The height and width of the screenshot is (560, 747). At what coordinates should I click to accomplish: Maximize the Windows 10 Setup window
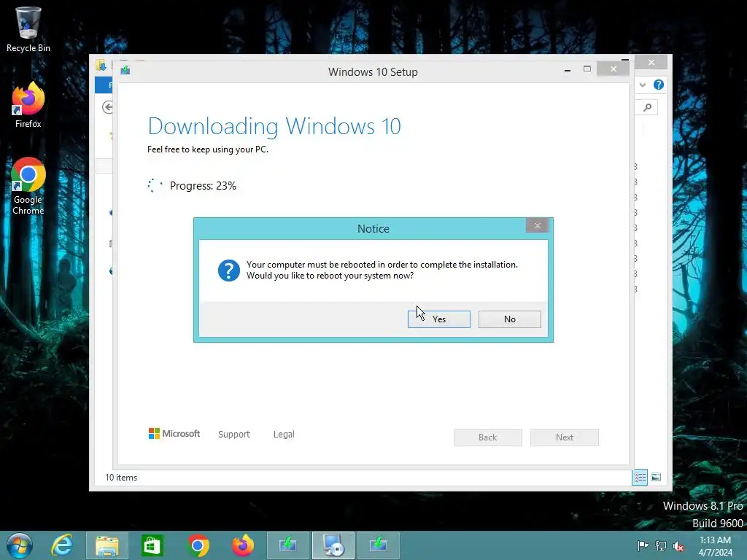pos(587,69)
